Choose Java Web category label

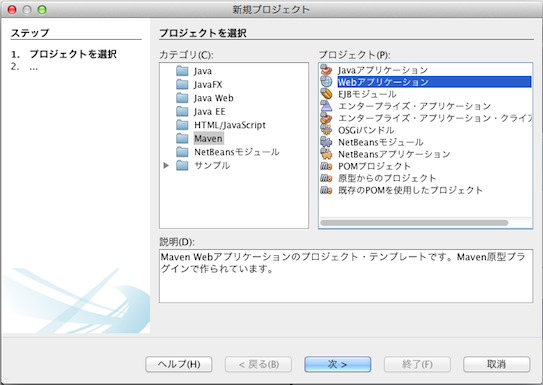click(213, 98)
